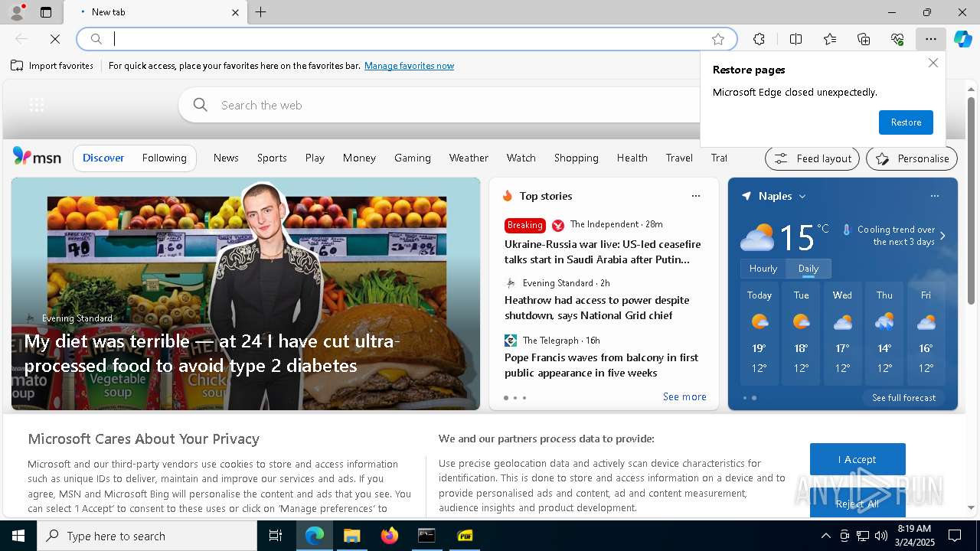980x551 pixels.
Task: Open Browser essentials icon
Action: 897,39
